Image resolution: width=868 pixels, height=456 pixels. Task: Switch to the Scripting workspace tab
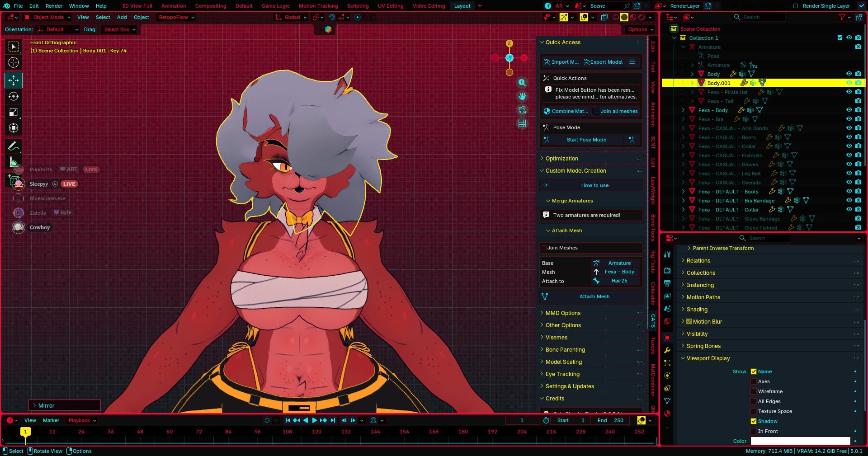(358, 6)
